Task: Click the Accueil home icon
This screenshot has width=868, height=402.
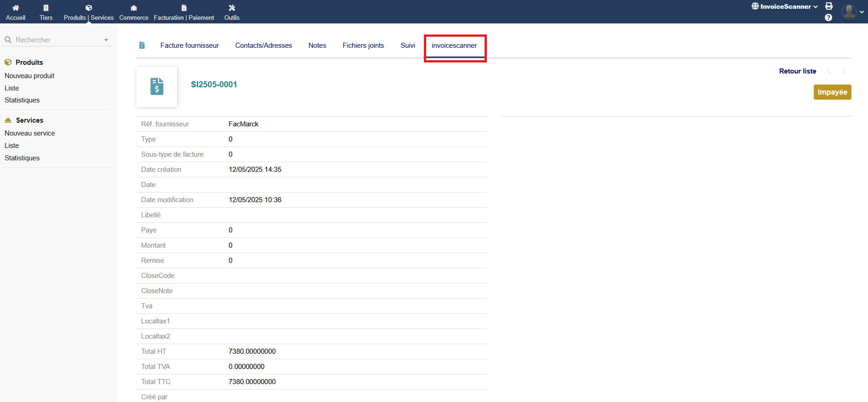Action: [x=16, y=8]
